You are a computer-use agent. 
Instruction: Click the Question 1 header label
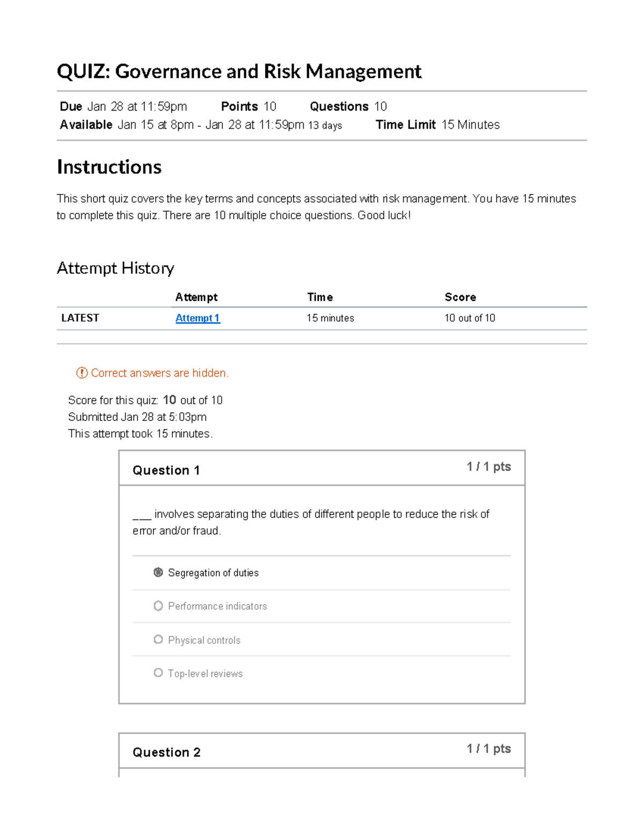[x=166, y=470]
